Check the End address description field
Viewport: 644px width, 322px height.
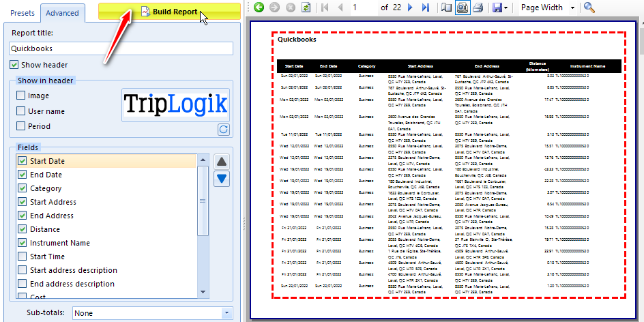[x=23, y=283]
